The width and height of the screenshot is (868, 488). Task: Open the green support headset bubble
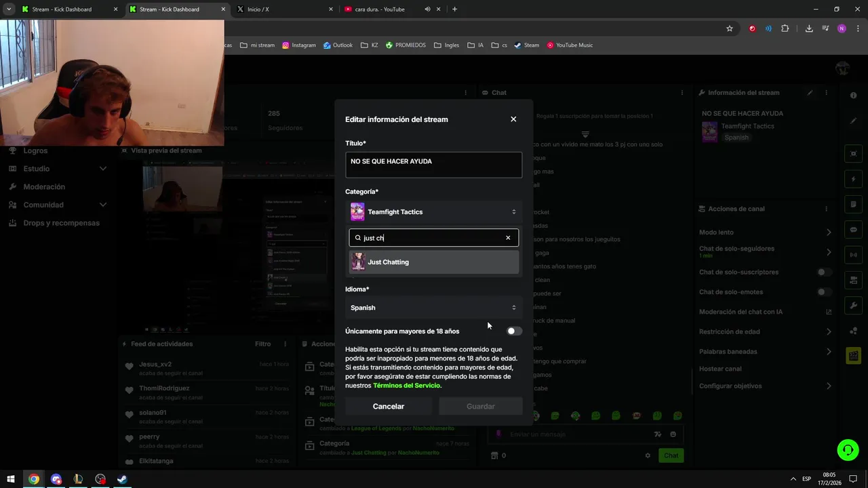(x=847, y=449)
